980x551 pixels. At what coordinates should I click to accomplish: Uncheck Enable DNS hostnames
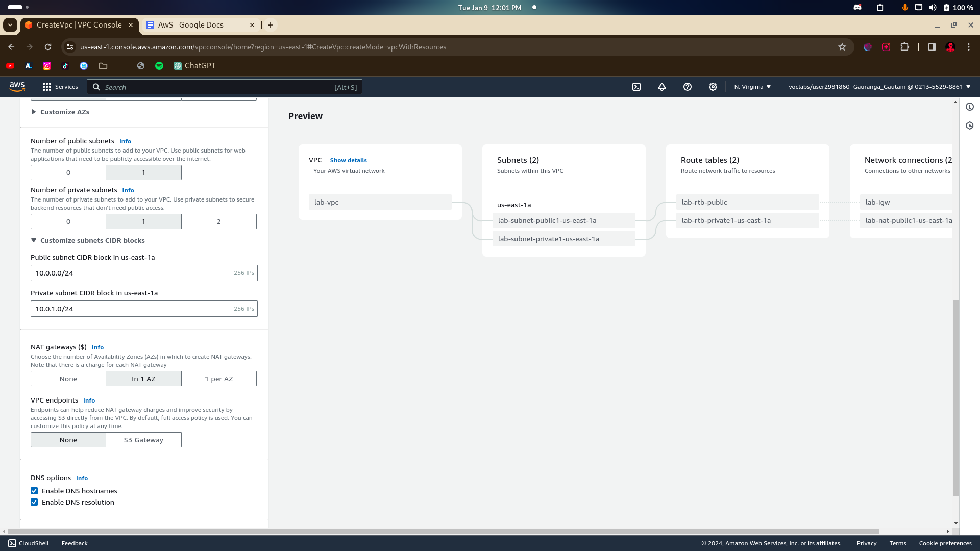(34, 491)
